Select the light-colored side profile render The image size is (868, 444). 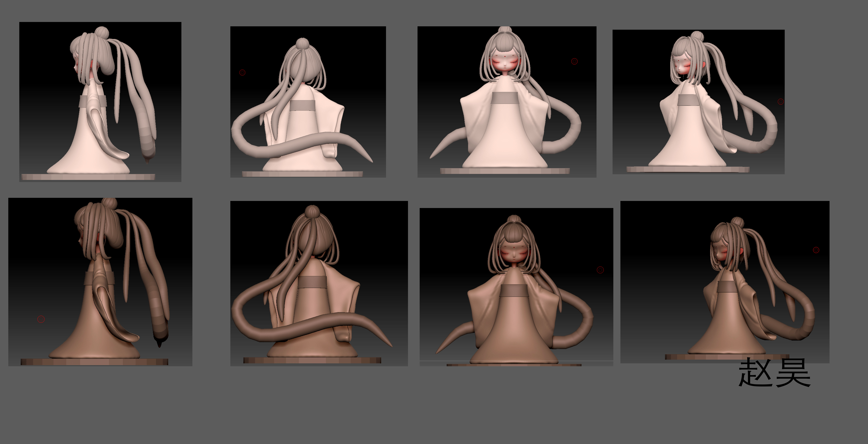coord(100,102)
